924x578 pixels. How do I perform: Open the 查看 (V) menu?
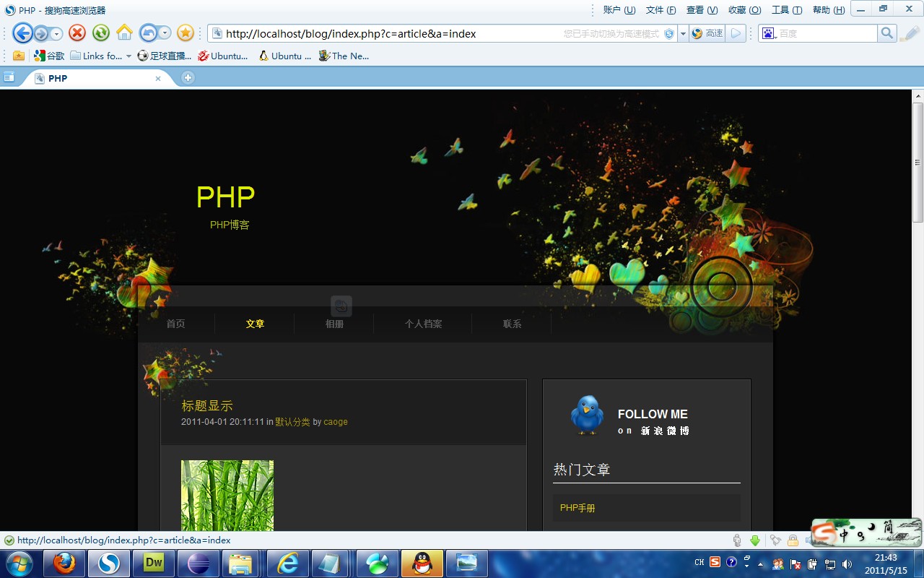(x=702, y=10)
